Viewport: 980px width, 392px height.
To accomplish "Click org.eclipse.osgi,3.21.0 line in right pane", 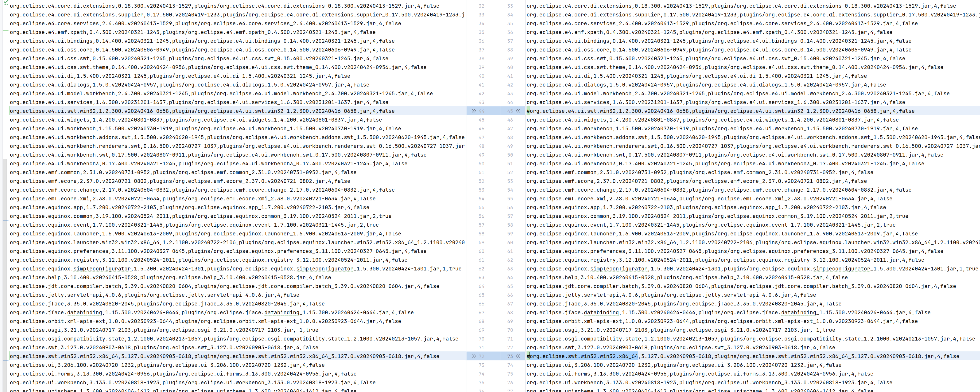I will (x=681, y=330).
